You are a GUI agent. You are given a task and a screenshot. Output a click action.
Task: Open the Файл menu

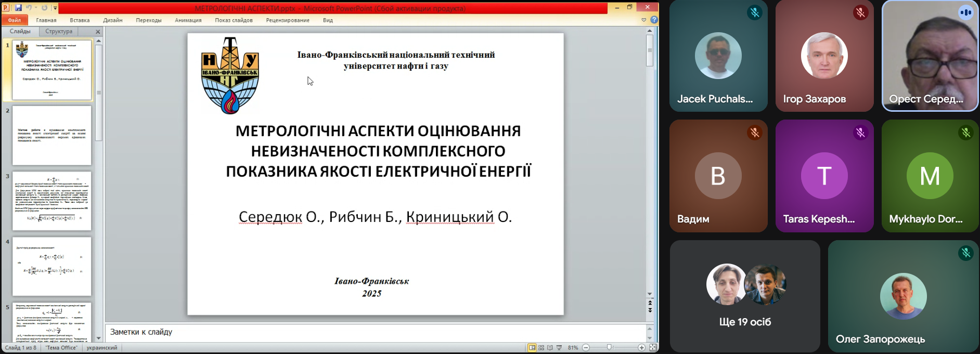tap(15, 20)
